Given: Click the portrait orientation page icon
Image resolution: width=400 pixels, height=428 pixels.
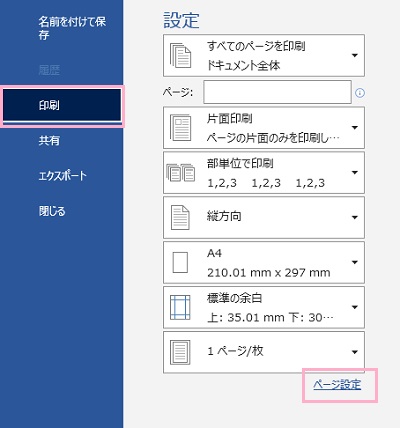Looking at the screenshot, I should 180,217.
